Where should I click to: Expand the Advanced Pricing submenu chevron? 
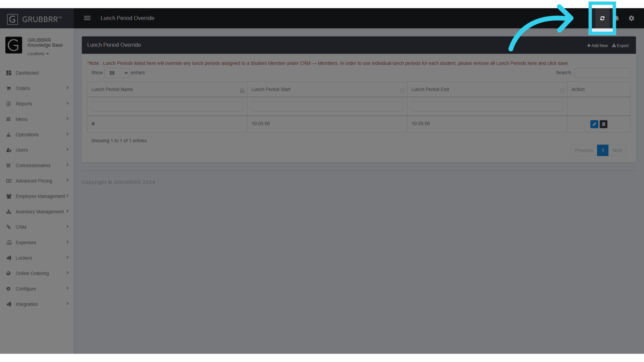coord(67,180)
